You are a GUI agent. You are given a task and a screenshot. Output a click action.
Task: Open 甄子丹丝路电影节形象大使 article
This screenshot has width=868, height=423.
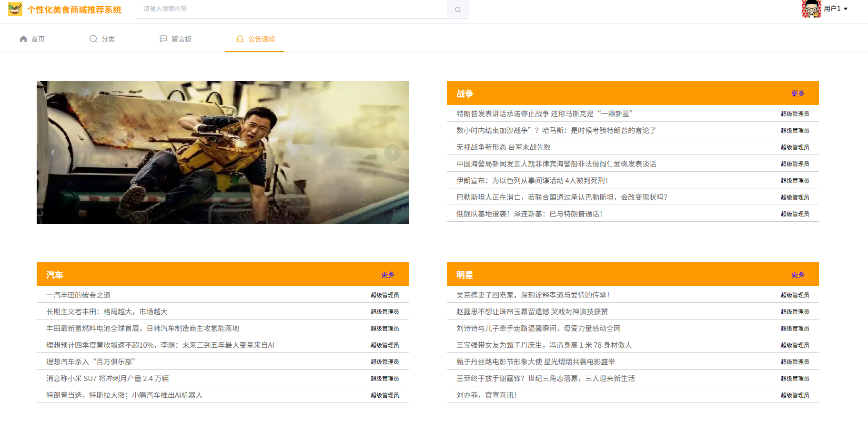[x=536, y=361]
